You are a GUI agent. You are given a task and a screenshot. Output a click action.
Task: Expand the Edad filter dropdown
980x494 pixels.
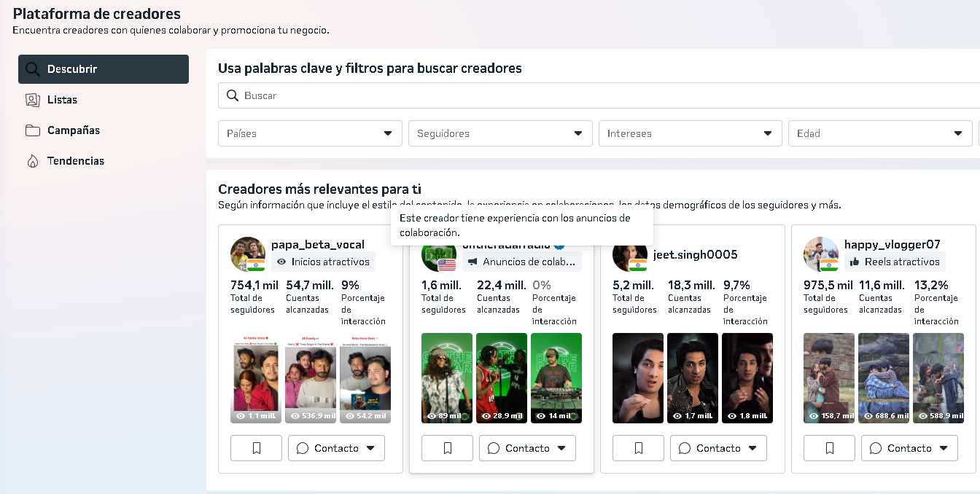coord(879,133)
